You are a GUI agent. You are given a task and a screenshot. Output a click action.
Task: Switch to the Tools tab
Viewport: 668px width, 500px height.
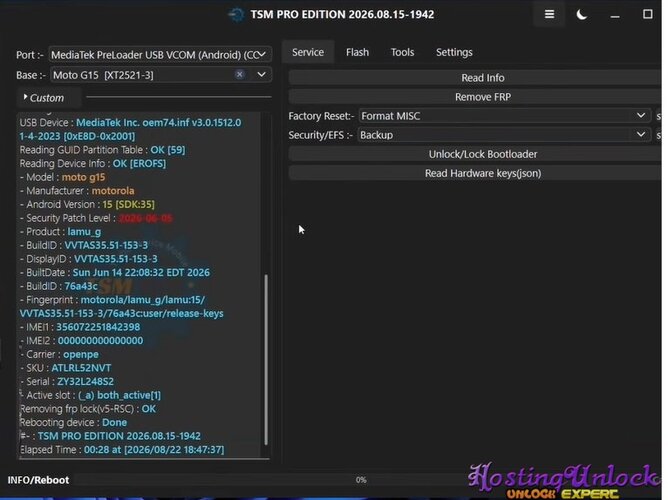(402, 52)
